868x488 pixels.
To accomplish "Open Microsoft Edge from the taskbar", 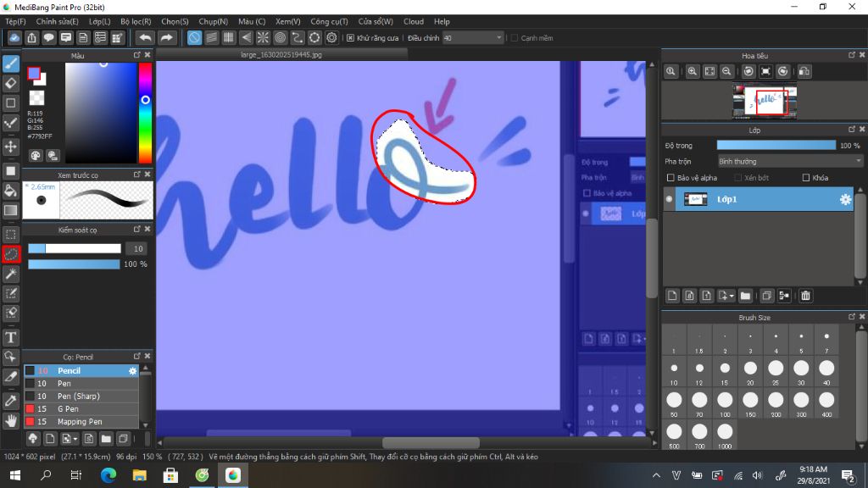I will [108, 475].
